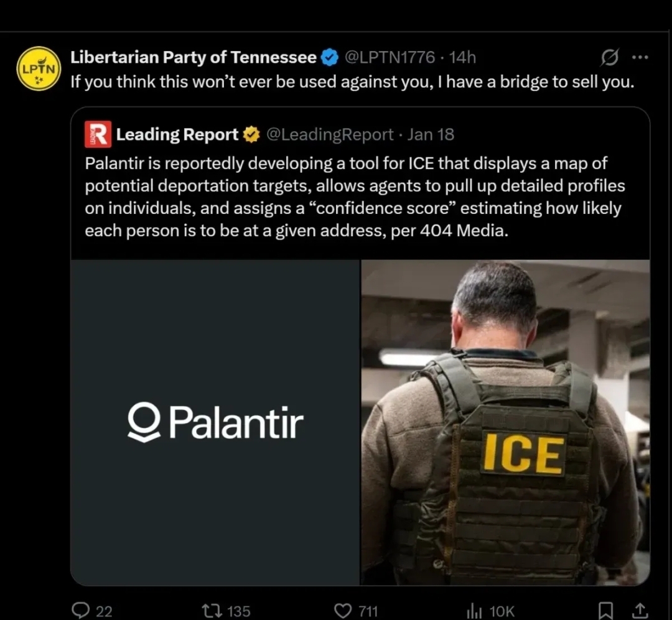
Task: Open view analytics bar chart icon
Action: click(474, 611)
